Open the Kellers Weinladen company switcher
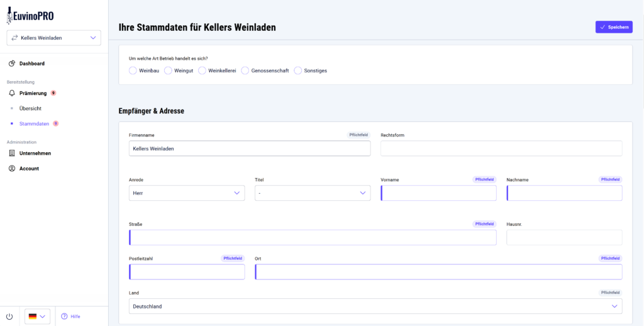This screenshot has width=644, height=326. (54, 38)
